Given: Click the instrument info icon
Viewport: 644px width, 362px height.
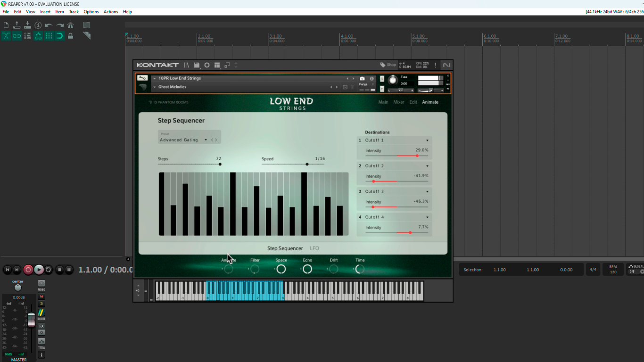Looking at the screenshot, I should [x=372, y=79].
